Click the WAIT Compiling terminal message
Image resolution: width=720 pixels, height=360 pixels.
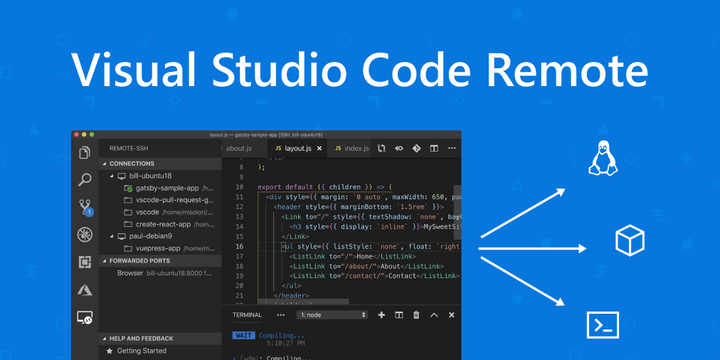tap(268, 335)
